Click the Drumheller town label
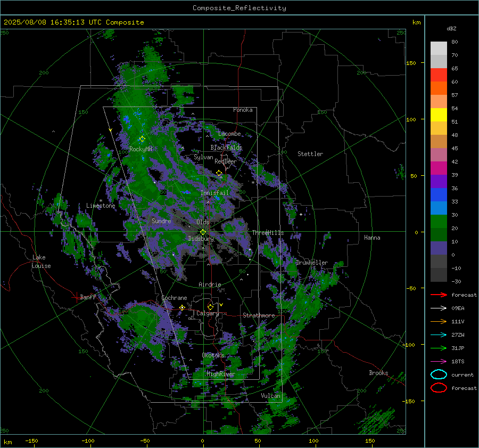The image size is (479, 448). 311,263
